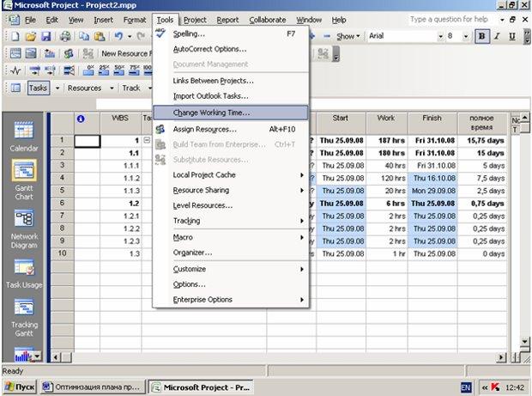Open the Undo history dropdown arrow
The image size is (532, 396).
130,36
